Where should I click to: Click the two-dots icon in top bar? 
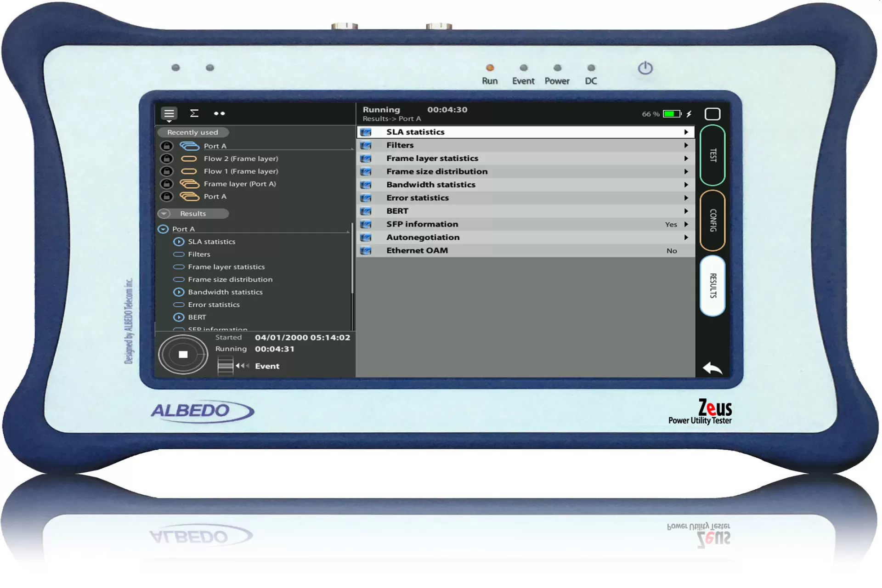(x=219, y=113)
